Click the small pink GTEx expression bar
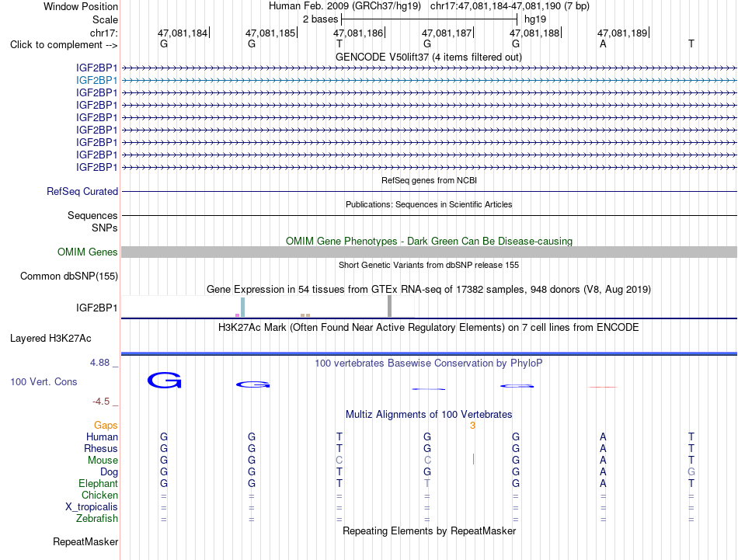Viewport: 738px width, 560px height. click(x=237, y=315)
